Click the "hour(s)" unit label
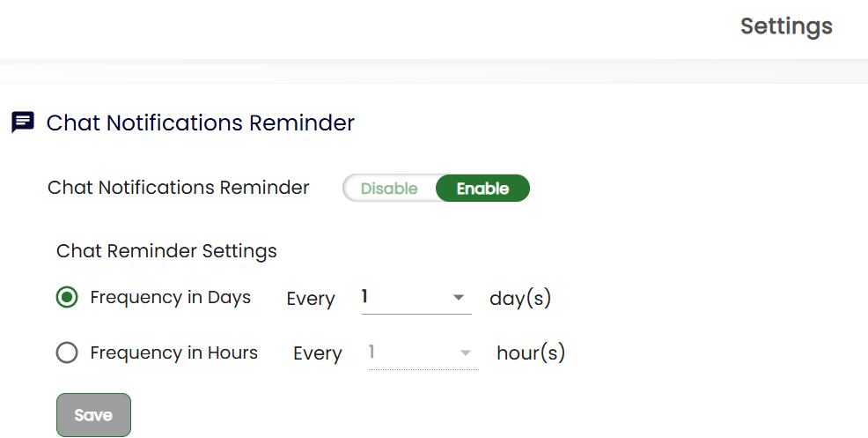Viewport: 868px width, 438px height. point(531,353)
